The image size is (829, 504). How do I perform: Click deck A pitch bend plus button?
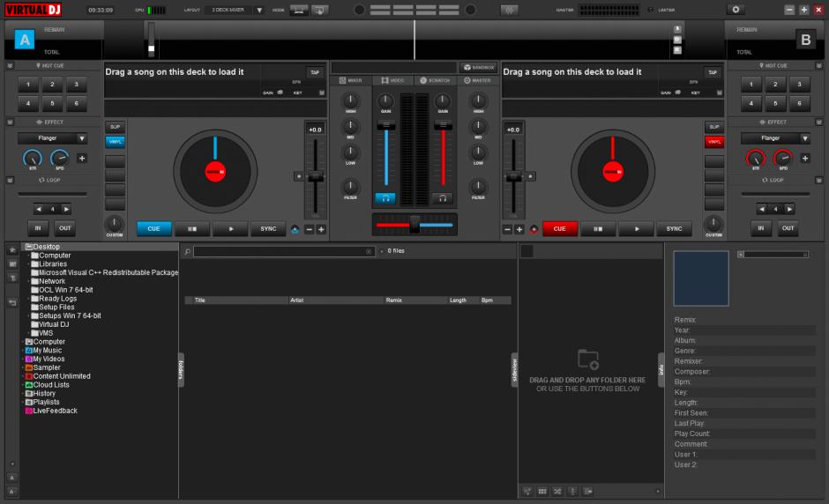click(x=321, y=229)
